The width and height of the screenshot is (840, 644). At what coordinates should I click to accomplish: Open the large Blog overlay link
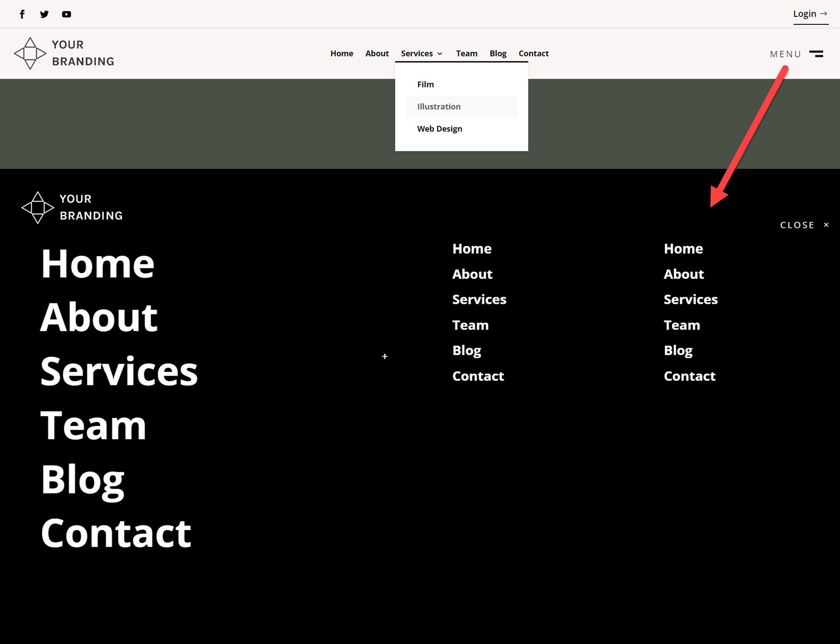[83, 481]
